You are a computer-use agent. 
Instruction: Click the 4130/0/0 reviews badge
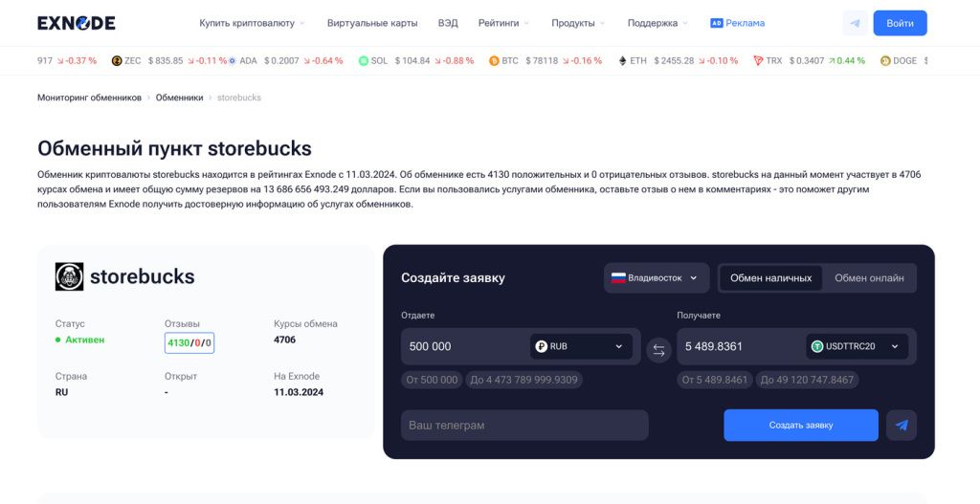pyautogui.click(x=189, y=343)
